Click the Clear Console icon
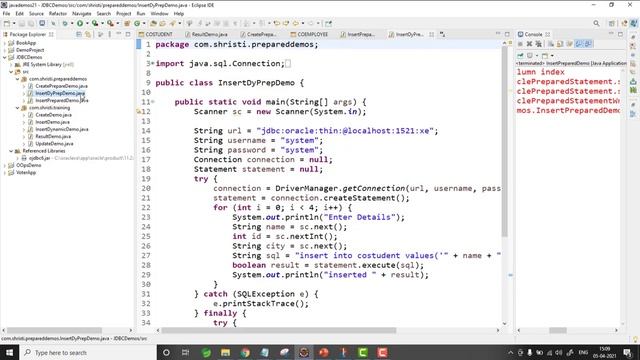 coord(551,44)
